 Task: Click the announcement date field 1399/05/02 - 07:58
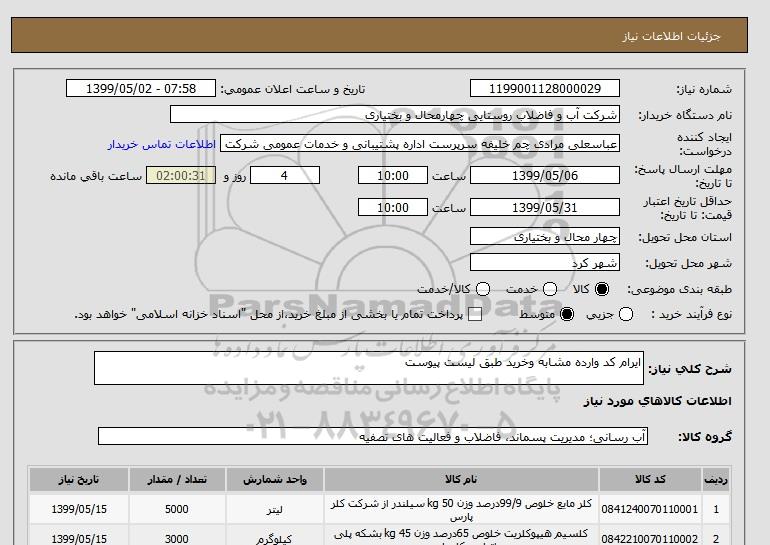coord(141,88)
